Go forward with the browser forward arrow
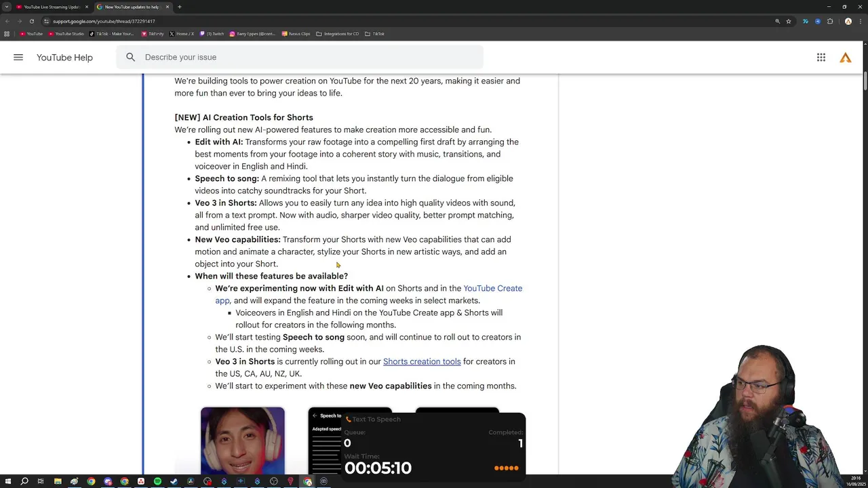This screenshot has height=488, width=868. point(19,21)
